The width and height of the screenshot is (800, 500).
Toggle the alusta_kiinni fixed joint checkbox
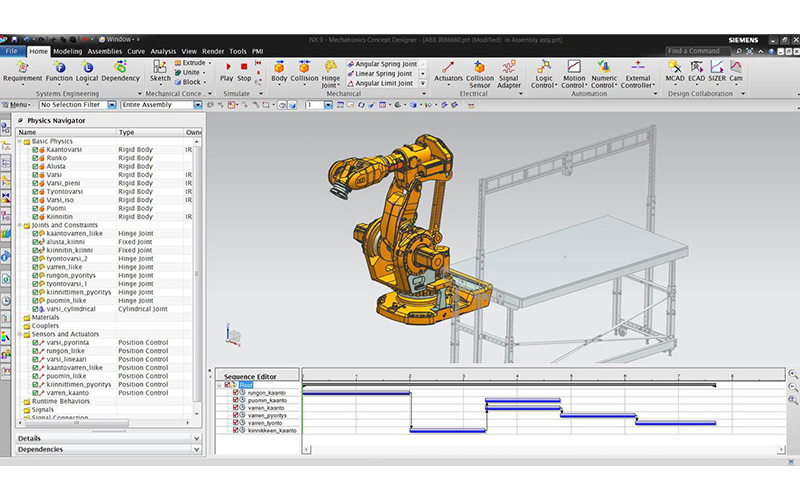coord(35,242)
